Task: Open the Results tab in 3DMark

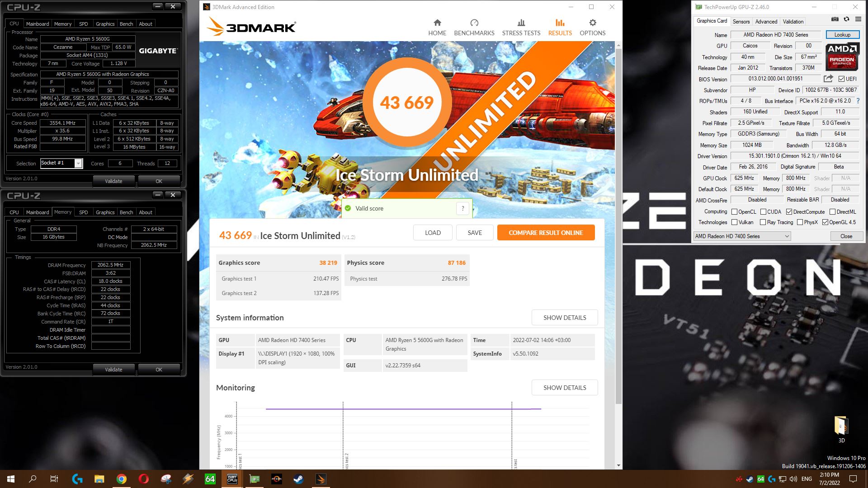Action: coord(560,28)
